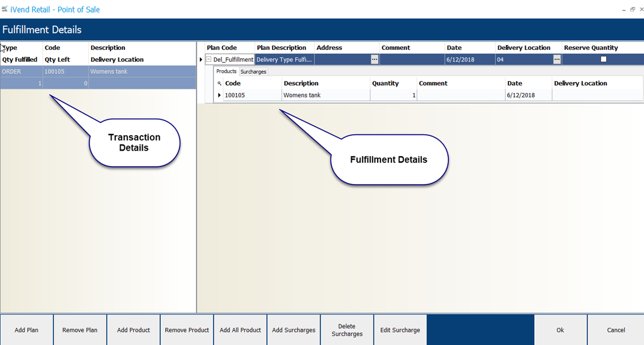Click the Del_Fulfillment plan code cell

click(x=233, y=59)
